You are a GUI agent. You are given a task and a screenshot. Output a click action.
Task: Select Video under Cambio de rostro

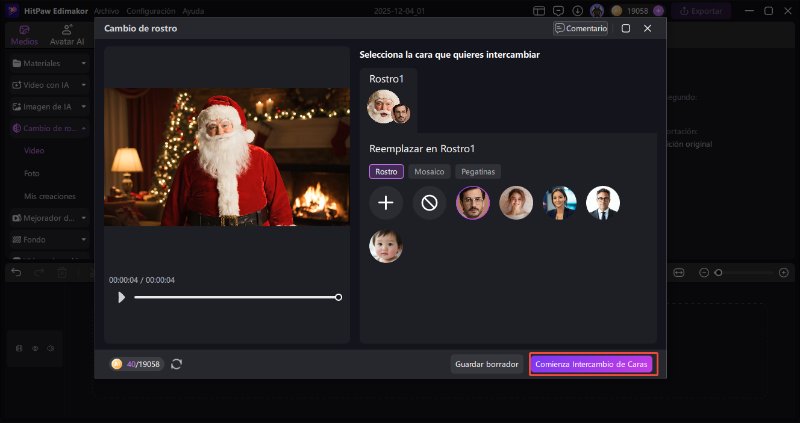[34, 151]
